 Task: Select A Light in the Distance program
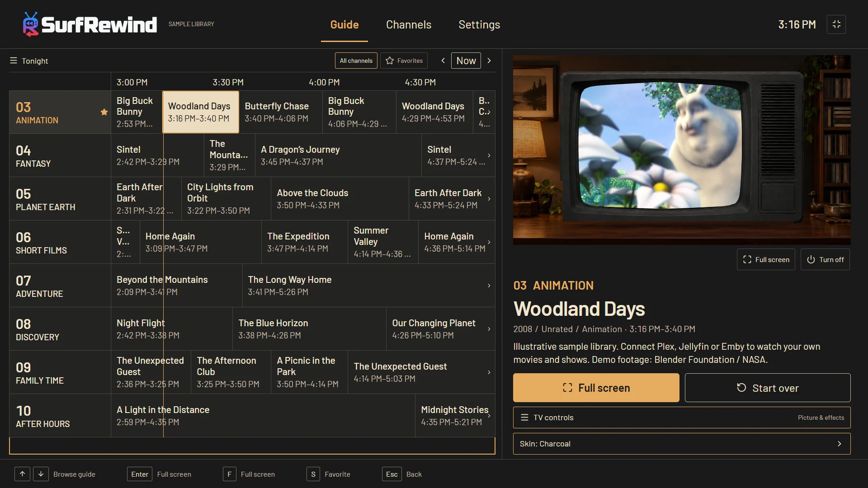click(263, 416)
